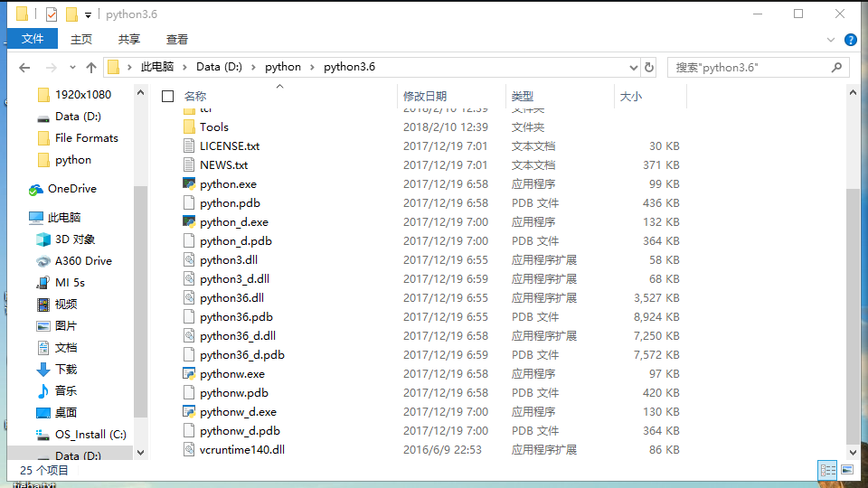This screenshot has height=488, width=868.
Task: Expand the chevron after python in path
Action: click(x=312, y=67)
